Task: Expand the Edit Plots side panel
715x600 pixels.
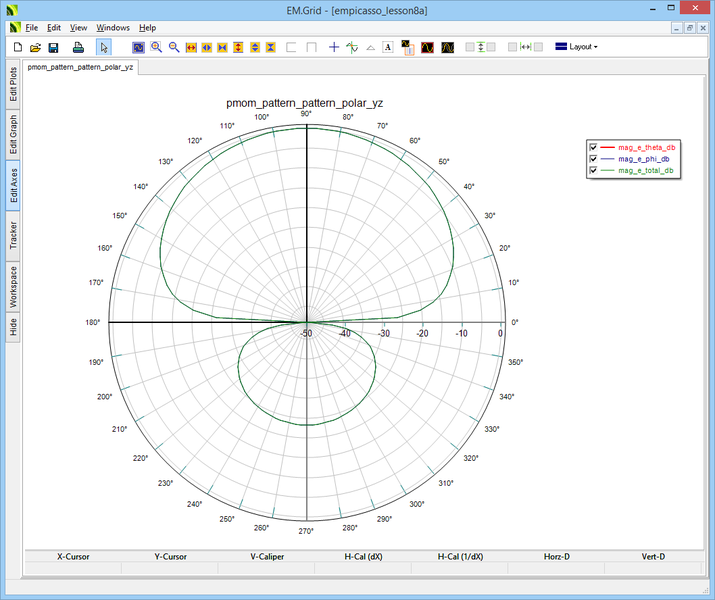Action: [13, 87]
